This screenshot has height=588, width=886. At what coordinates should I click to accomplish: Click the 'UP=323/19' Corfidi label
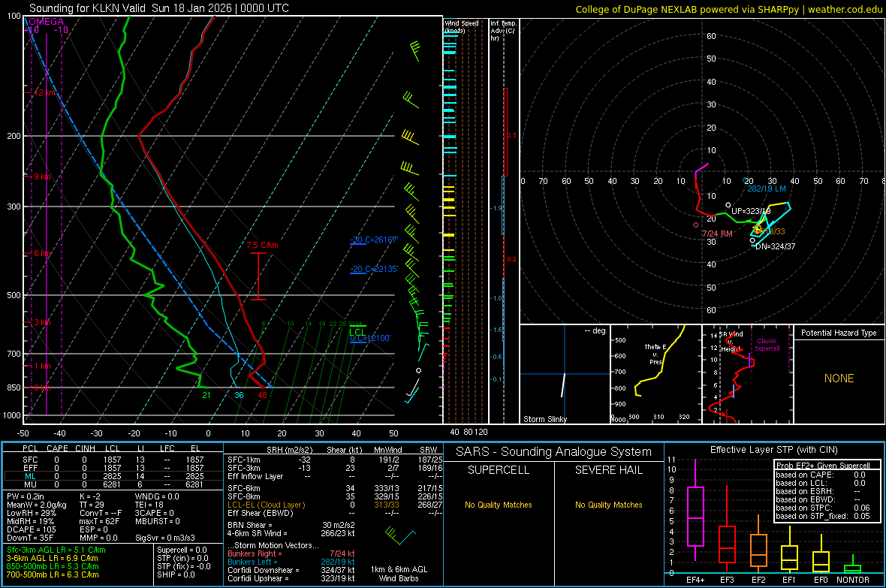[751, 211]
